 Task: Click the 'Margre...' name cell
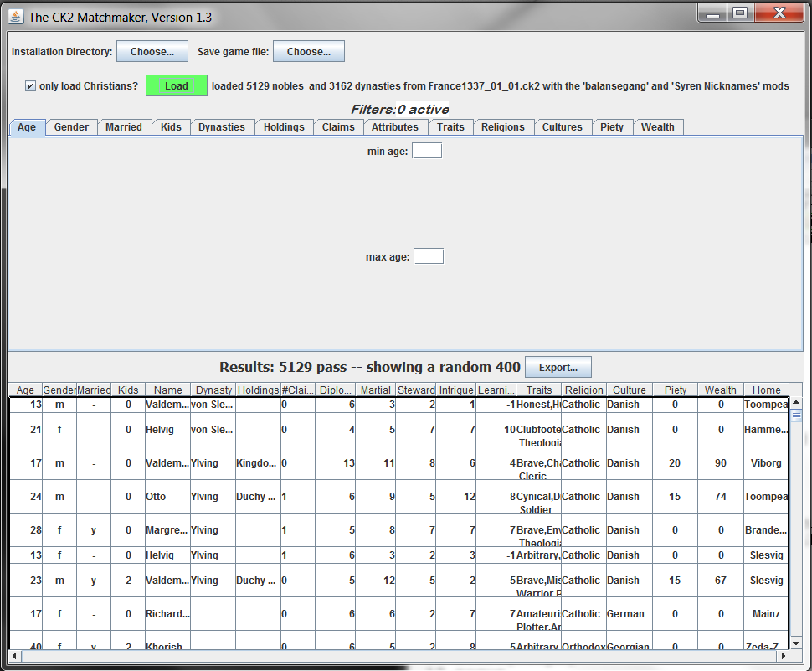(x=167, y=529)
